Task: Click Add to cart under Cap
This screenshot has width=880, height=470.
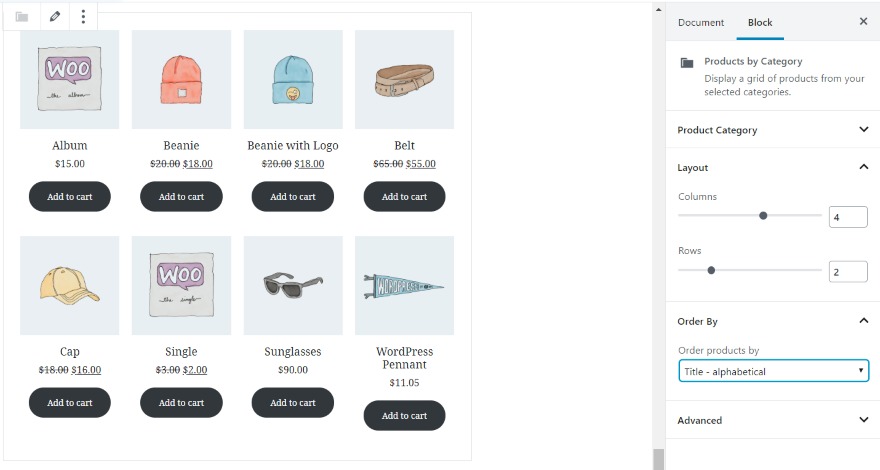Action: coord(70,403)
